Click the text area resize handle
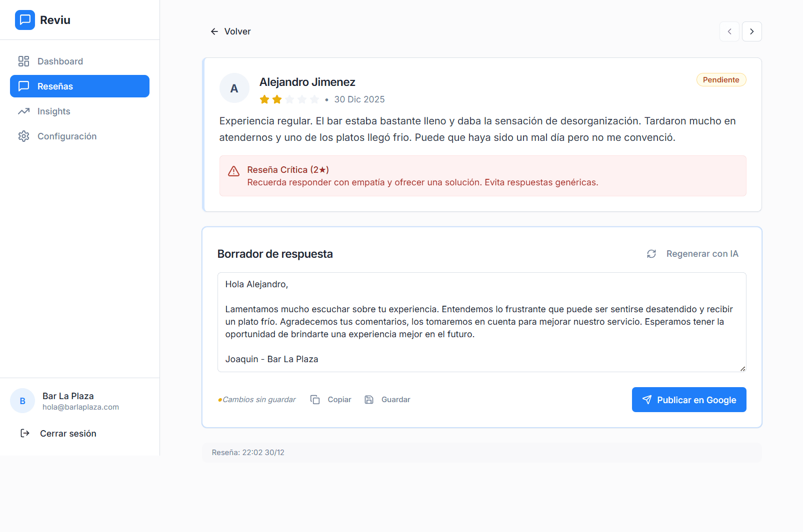Image resolution: width=803 pixels, height=532 pixels. coord(742,369)
